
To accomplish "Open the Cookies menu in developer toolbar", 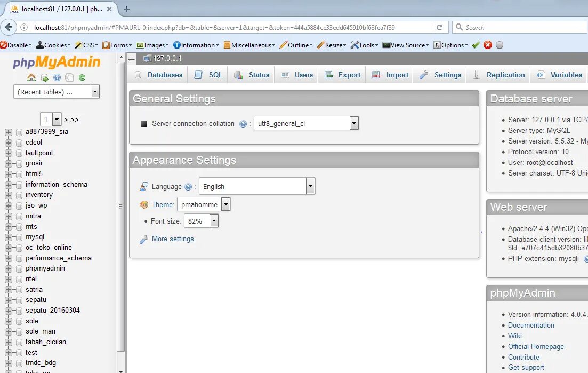I will (x=53, y=45).
